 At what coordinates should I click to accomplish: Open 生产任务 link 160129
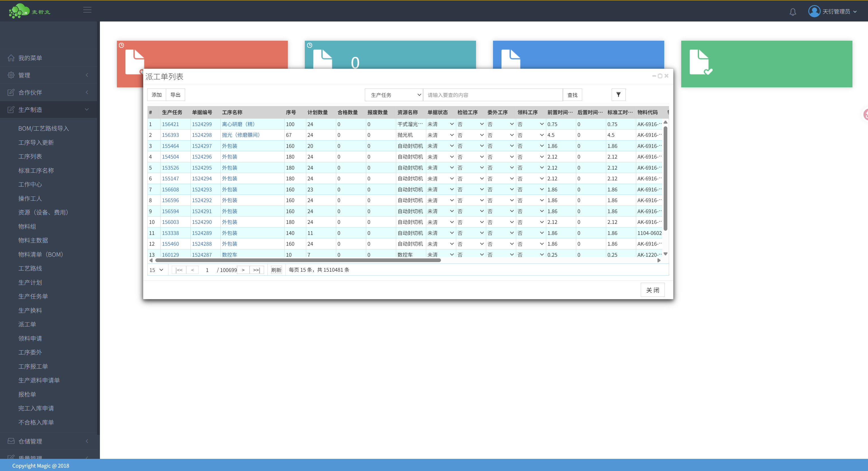pos(170,254)
